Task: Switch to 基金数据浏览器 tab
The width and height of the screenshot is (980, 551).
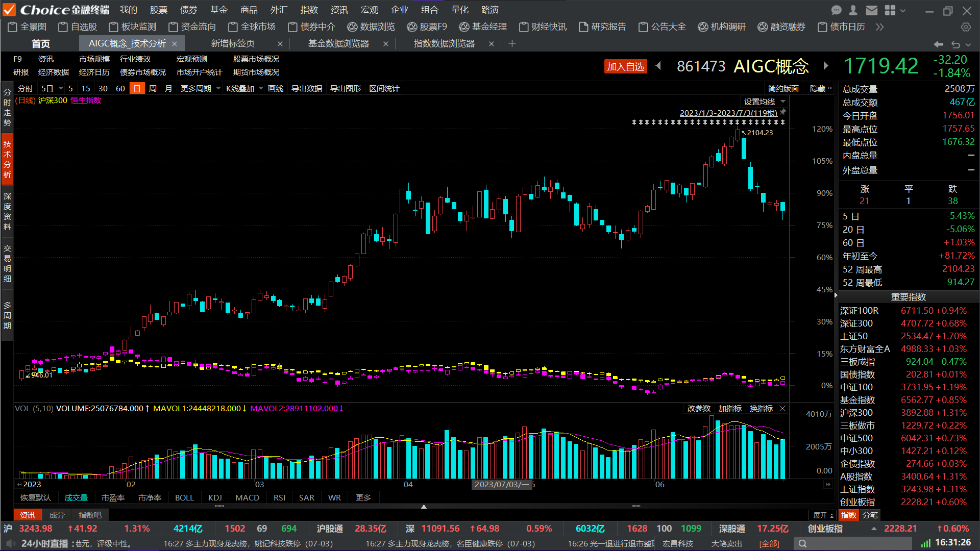Action: [338, 44]
